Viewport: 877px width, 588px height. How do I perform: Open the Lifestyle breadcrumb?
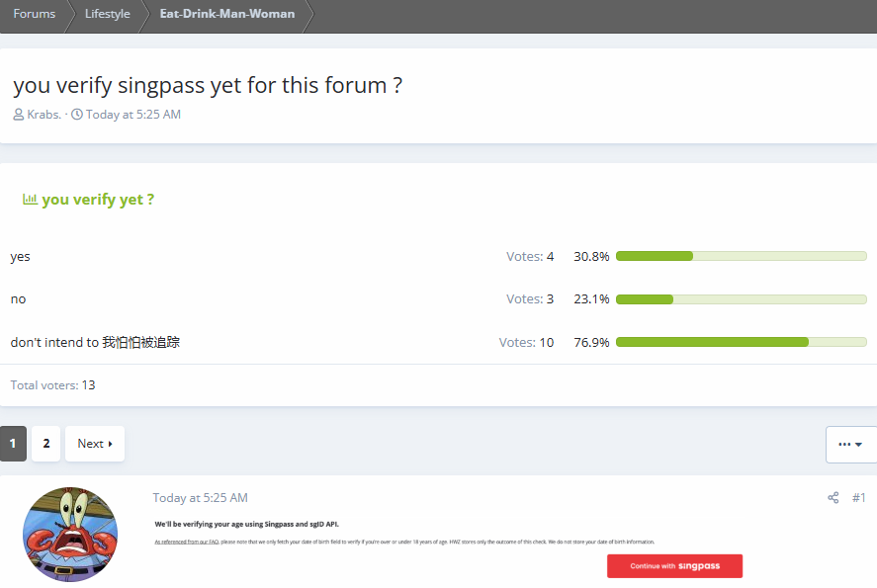point(107,14)
